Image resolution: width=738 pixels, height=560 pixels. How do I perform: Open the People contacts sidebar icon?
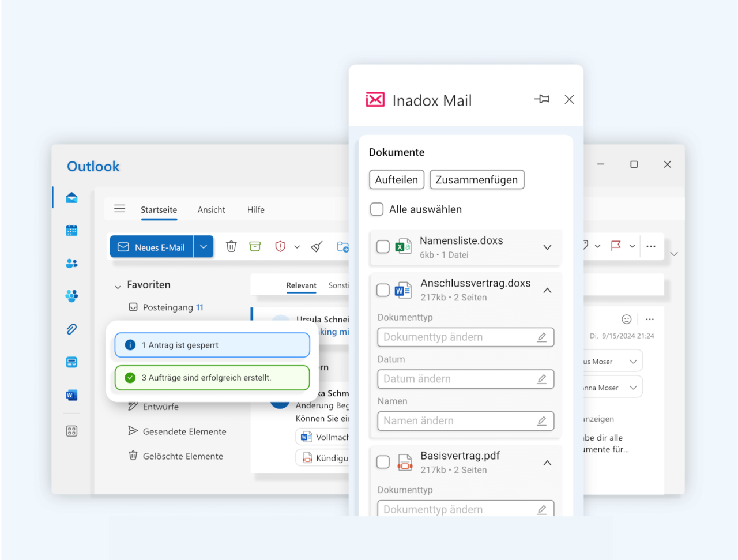click(x=71, y=264)
